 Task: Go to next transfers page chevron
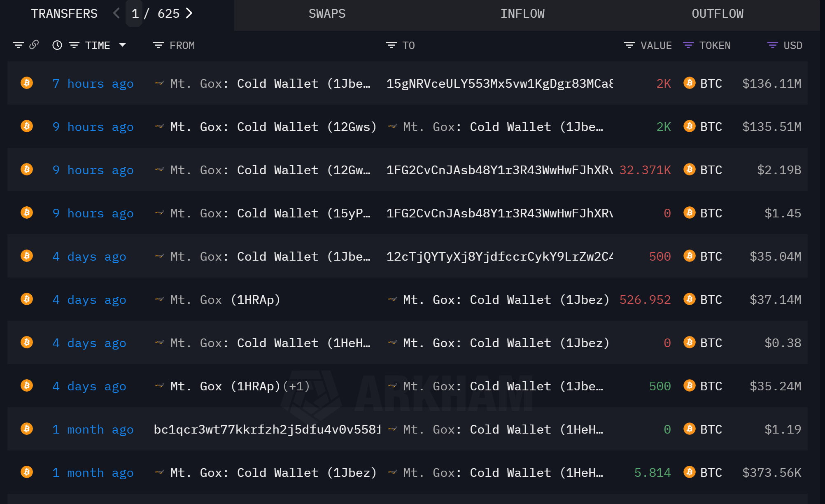point(189,13)
